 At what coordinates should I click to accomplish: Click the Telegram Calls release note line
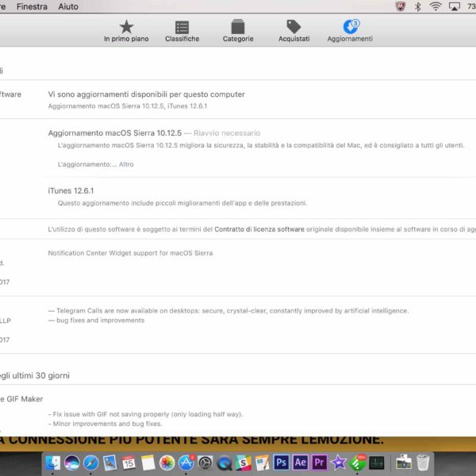pyautogui.click(x=228, y=310)
